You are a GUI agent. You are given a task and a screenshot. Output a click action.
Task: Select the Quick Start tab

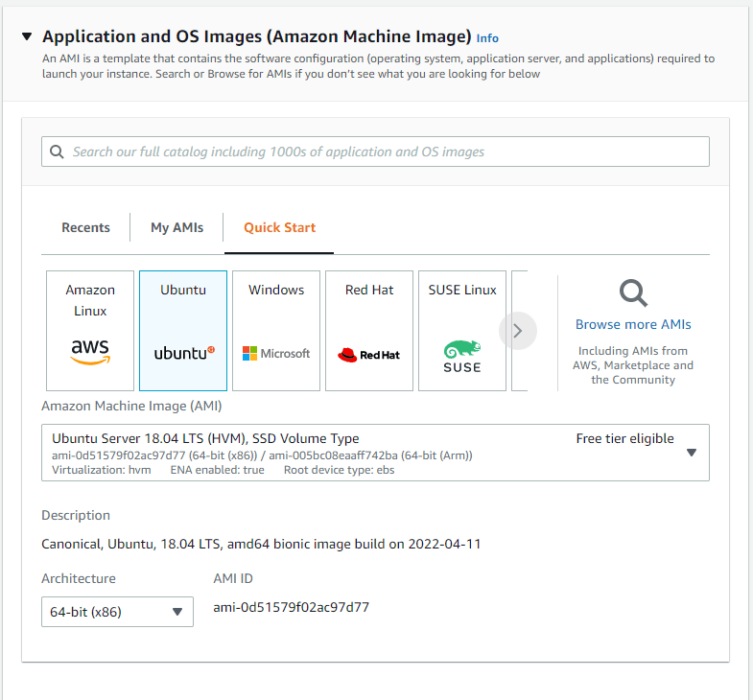click(x=279, y=227)
